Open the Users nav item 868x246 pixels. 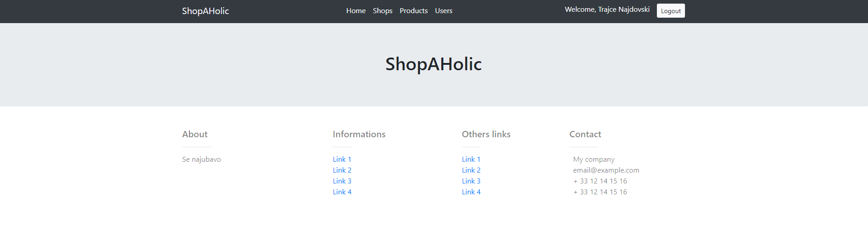[x=444, y=11]
